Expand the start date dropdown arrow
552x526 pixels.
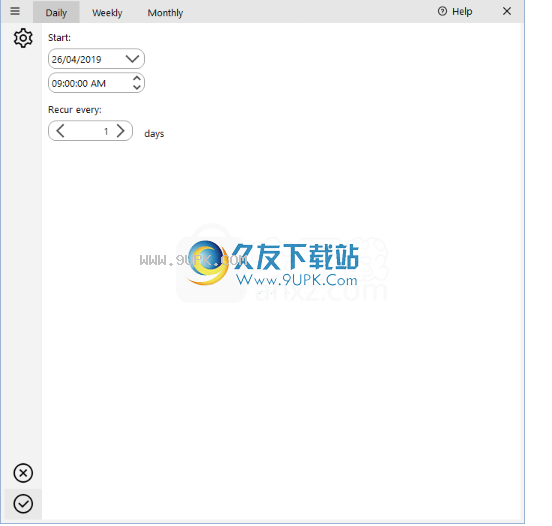[132, 59]
